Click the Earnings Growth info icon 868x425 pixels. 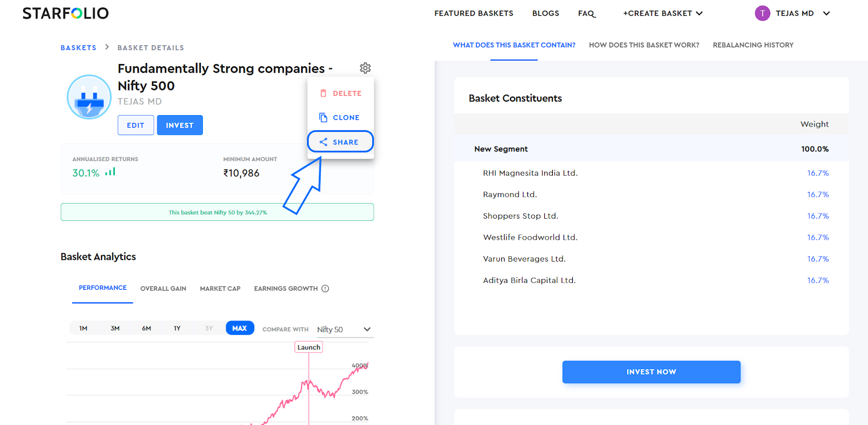point(325,289)
